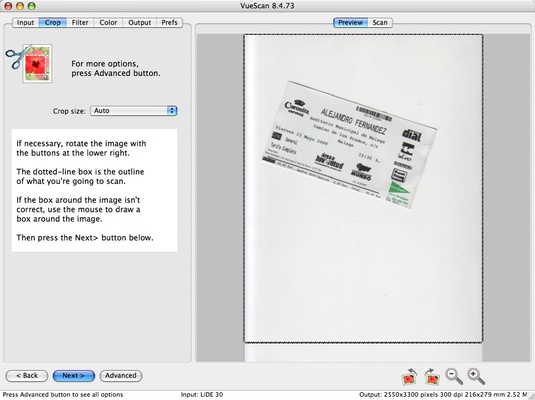Select the Crop tab
The width and height of the screenshot is (535, 400).
tap(53, 23)
